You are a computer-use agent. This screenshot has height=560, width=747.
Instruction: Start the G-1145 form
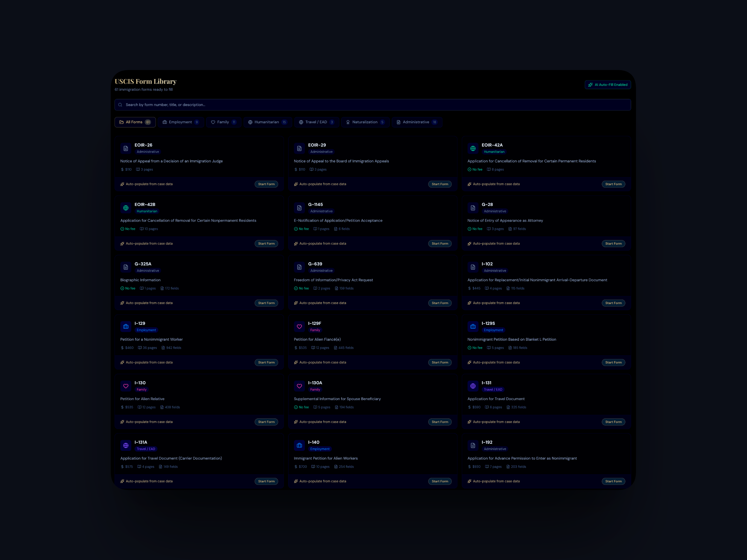point(440,244)
